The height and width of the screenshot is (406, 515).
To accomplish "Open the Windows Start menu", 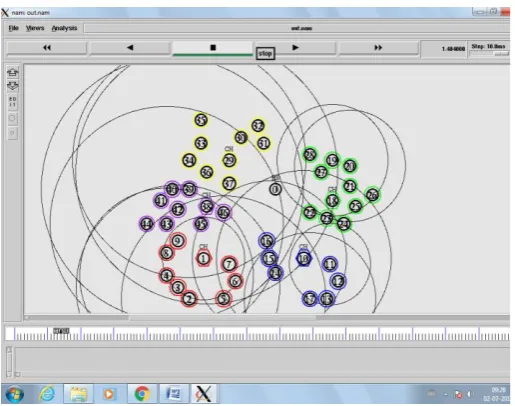I will [x=14, y=394].
